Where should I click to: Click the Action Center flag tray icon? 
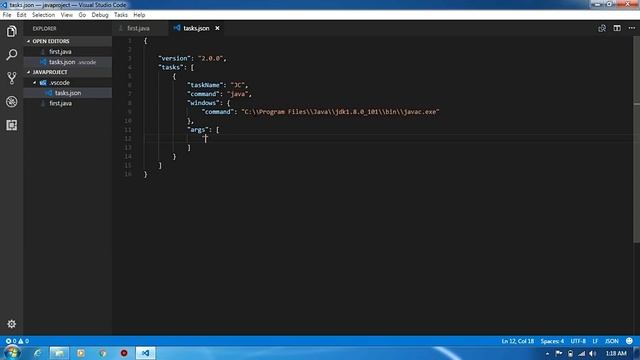coord(559,353)
